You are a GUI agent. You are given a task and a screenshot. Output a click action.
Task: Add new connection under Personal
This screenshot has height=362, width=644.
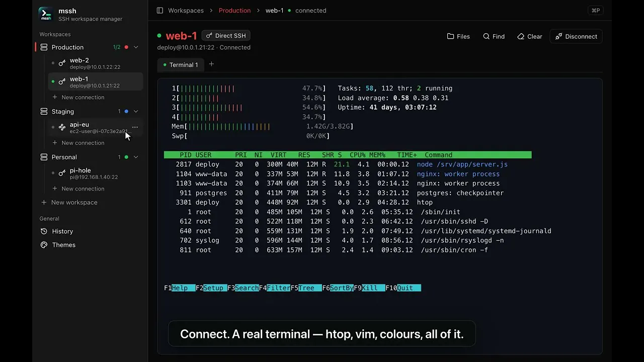[78, 189]
